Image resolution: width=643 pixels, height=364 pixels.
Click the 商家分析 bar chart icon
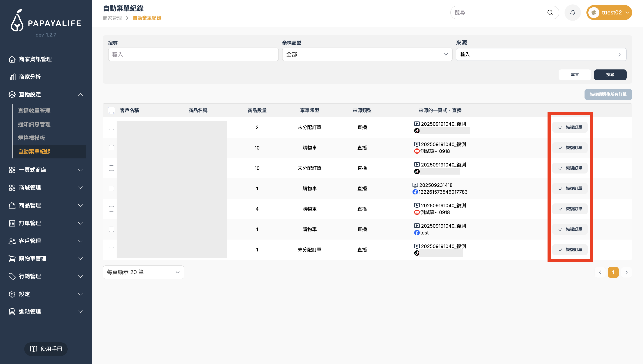pyautogui.click(x=12, y=77)
